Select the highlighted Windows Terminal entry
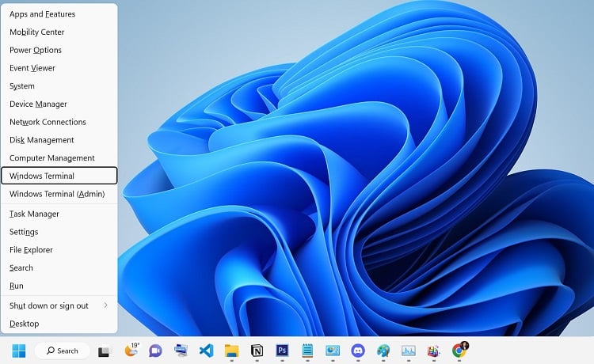 59,176
